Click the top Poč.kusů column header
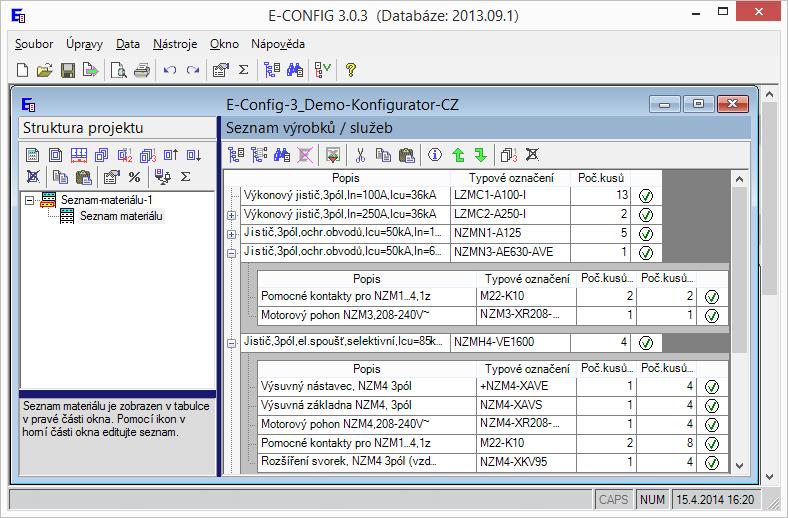Image resolution: width=788 pixels, height=518 pixels. point(601,178)
